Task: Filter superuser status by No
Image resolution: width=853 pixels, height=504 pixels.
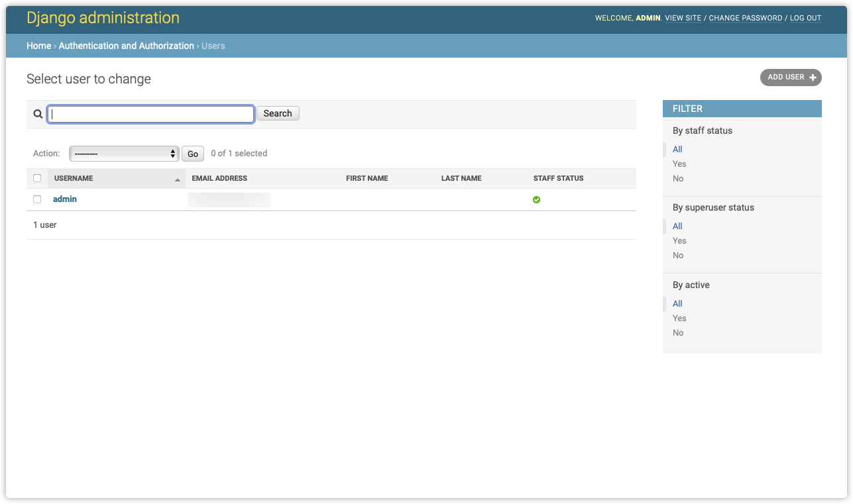Action: (x=678, y=256)
